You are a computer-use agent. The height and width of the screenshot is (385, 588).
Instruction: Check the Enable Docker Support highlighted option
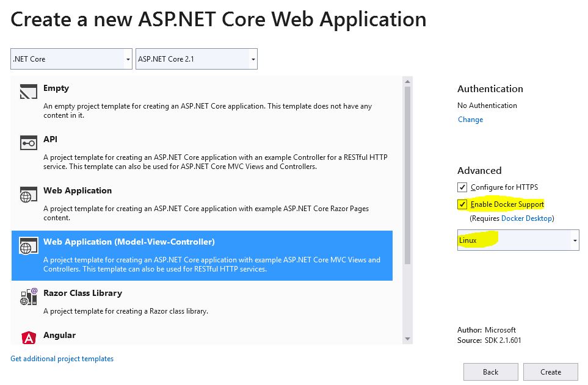462,204
